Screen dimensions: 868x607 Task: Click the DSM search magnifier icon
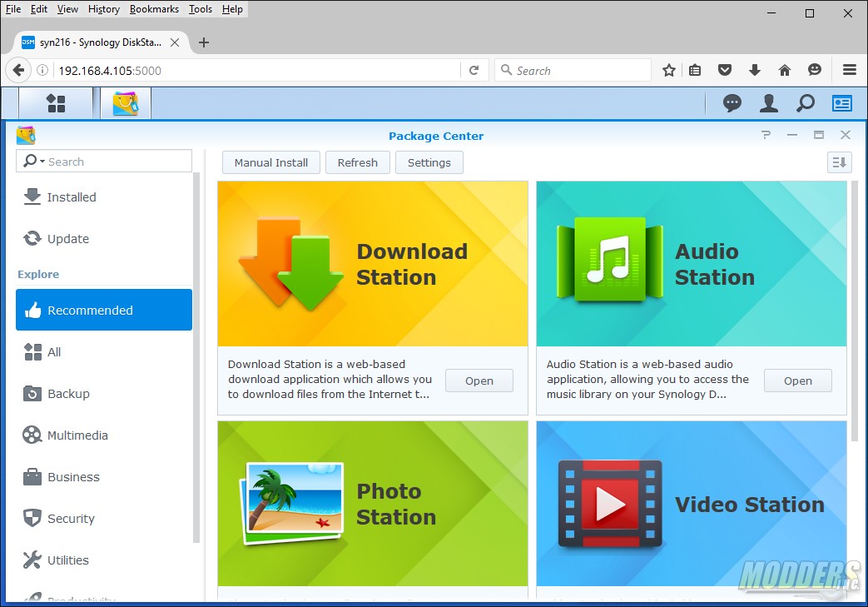(806, 103)
